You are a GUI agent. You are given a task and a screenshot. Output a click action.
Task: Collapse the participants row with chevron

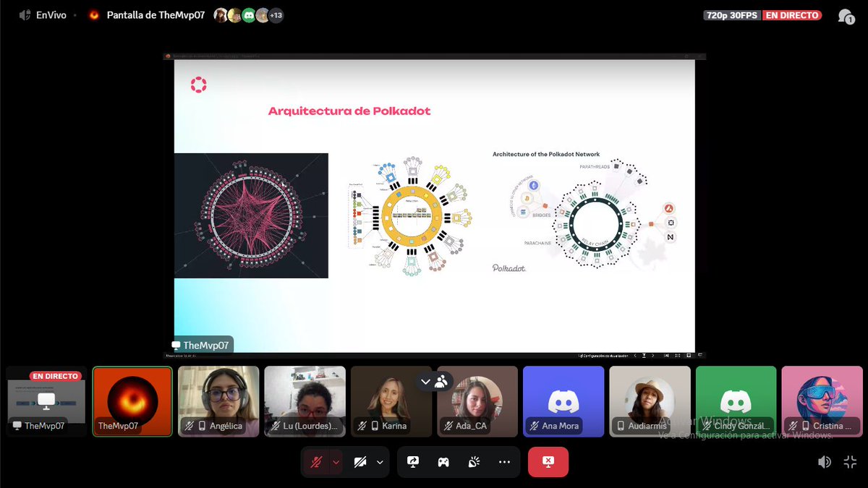click(x=425, y=382)
